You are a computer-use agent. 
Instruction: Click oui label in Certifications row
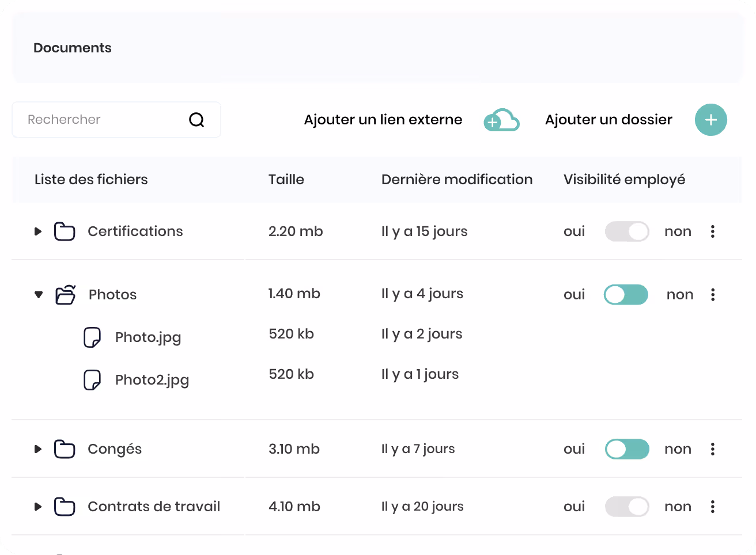click(x=574, y=231)
